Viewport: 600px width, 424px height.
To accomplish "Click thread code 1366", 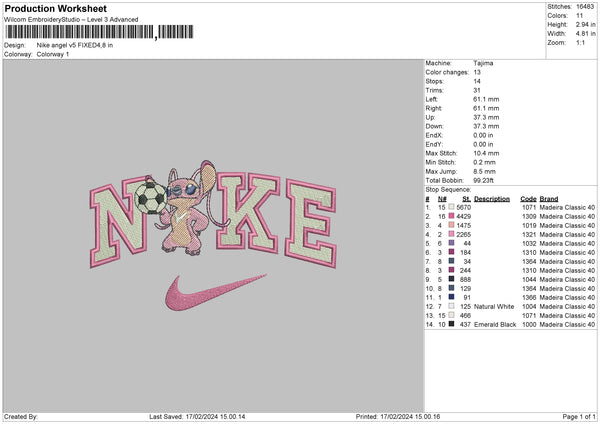I will tap(529, 297).
